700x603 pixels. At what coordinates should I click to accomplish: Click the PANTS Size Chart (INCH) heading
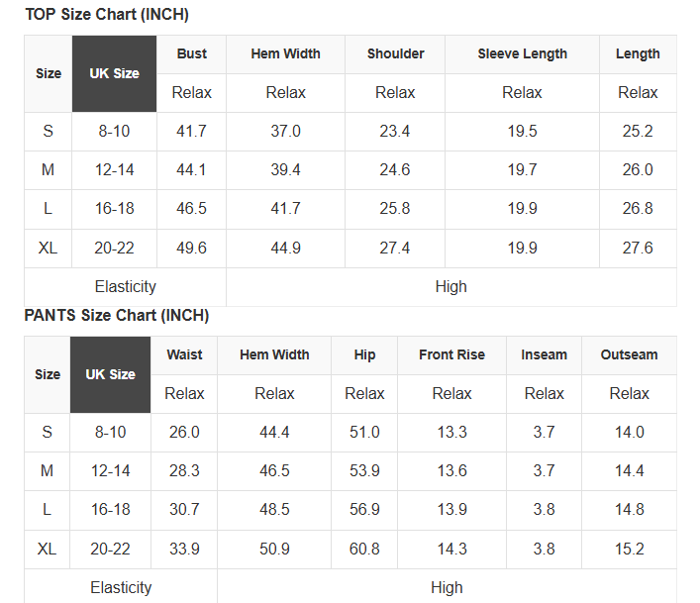coord(116,316)
